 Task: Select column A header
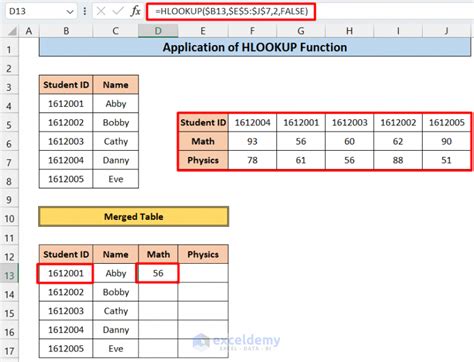click(29, 31)
